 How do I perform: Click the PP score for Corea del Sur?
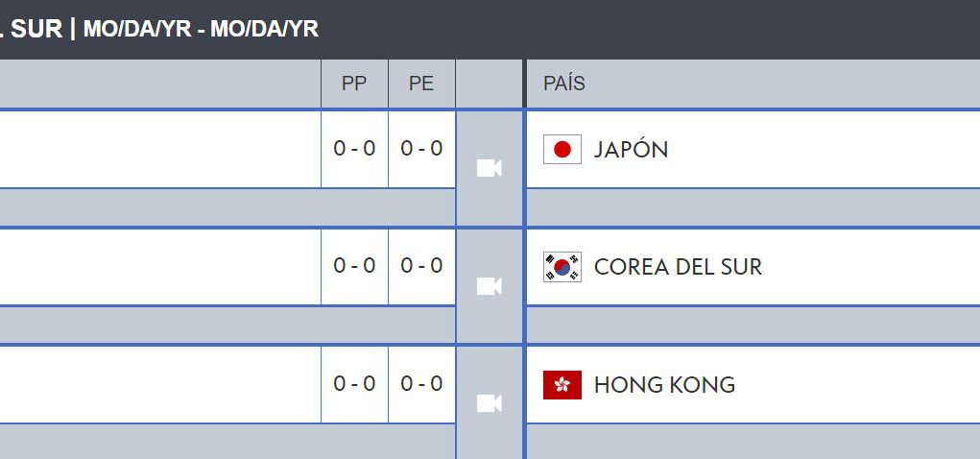coord(354,266)
